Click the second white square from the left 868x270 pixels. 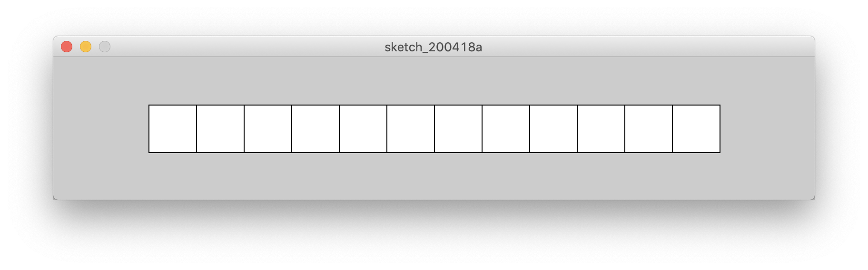pos(220,129)
